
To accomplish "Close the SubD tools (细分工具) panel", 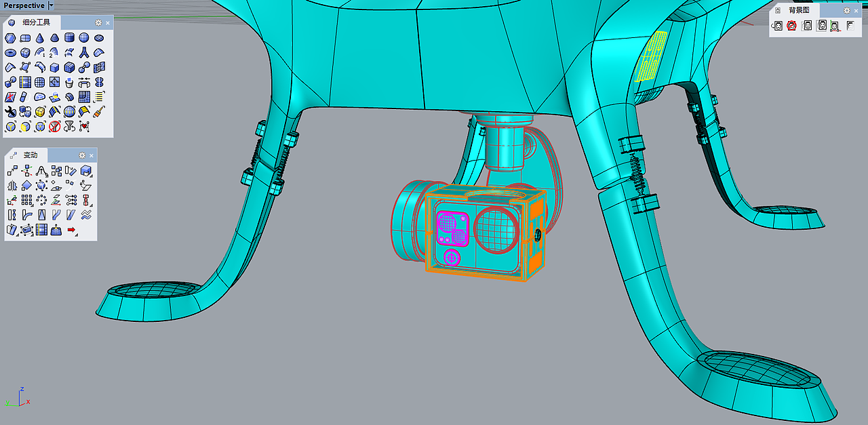I will [x=108, y=22].
